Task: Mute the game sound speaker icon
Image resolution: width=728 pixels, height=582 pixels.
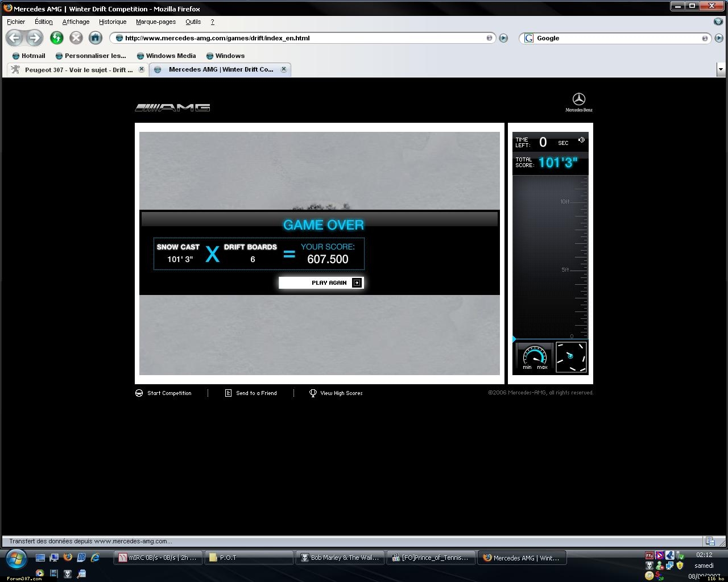Action: click(x=581, y=140)
